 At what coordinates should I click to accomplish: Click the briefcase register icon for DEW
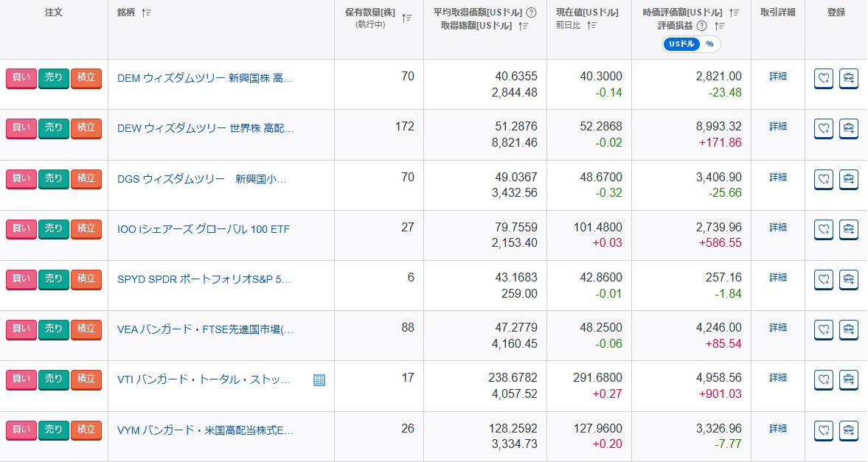pos(849,129)
